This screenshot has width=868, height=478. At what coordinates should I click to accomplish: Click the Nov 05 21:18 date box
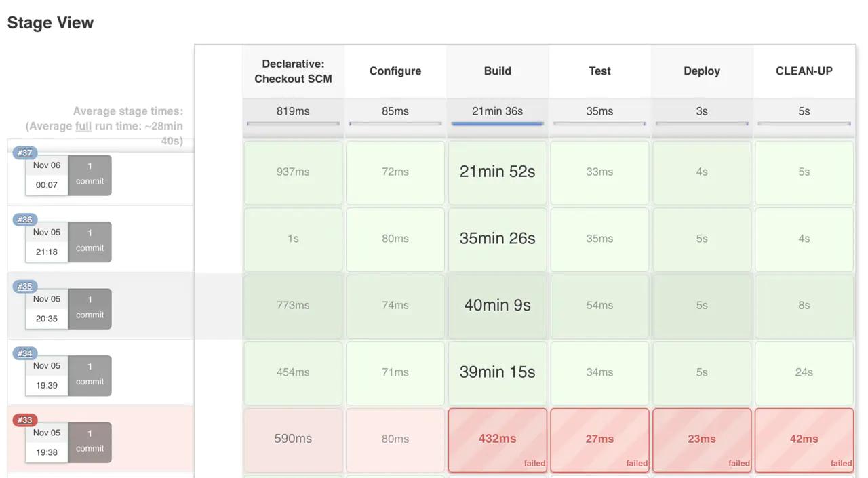(x=47, y=242)
